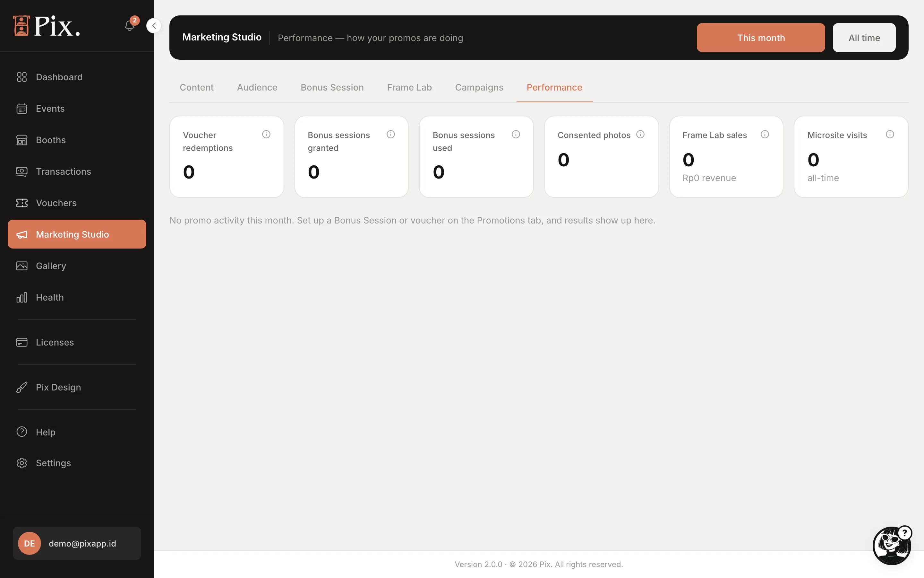
Task: Open the Frame Lab tab
Action: click(x=409, y=88)
